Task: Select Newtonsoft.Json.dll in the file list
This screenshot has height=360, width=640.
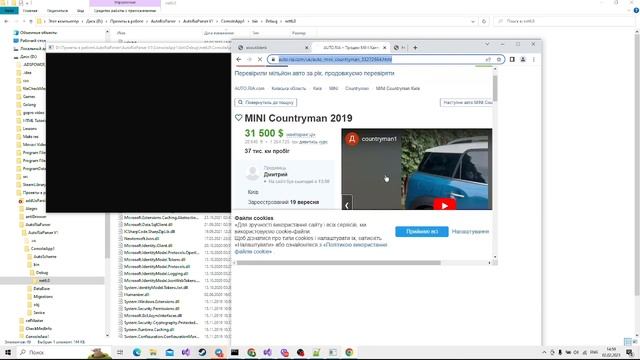Action: 141,238
